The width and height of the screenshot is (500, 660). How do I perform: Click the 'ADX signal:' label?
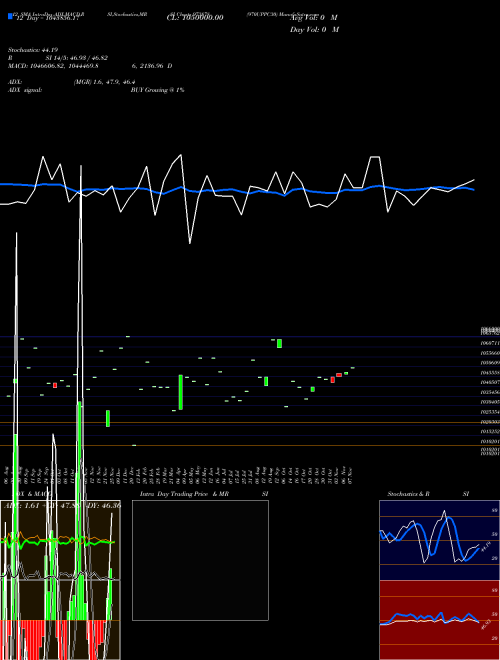point(25,90)
